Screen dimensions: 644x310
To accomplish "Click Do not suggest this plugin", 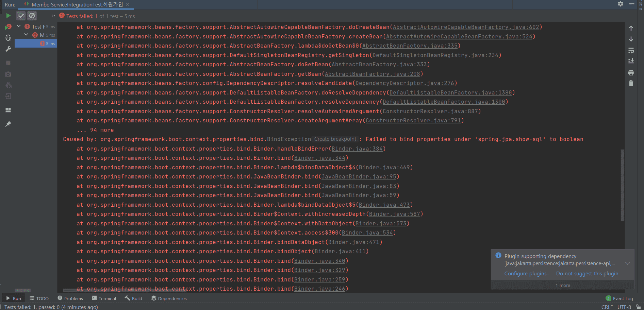I will [x=587, y=274].
